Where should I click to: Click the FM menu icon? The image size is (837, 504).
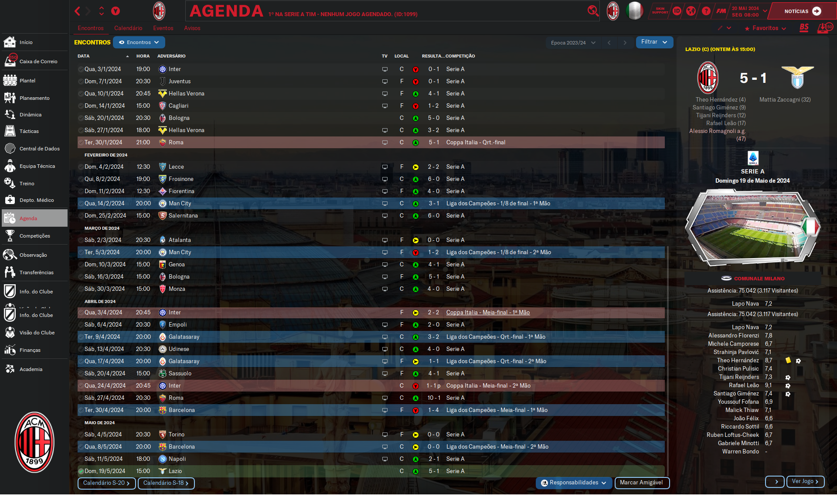(721, 11)
